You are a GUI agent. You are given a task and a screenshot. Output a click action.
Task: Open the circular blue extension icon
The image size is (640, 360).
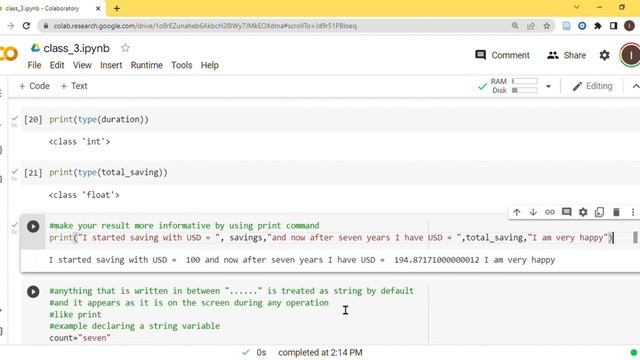[x=582, y=26]
